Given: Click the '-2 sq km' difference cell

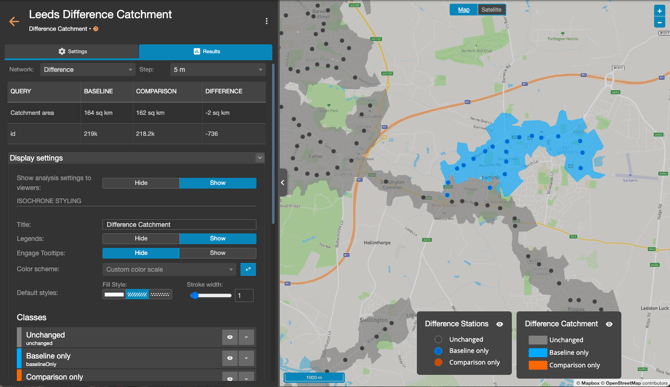Looking at the screenshot, I should pos(217,113).
